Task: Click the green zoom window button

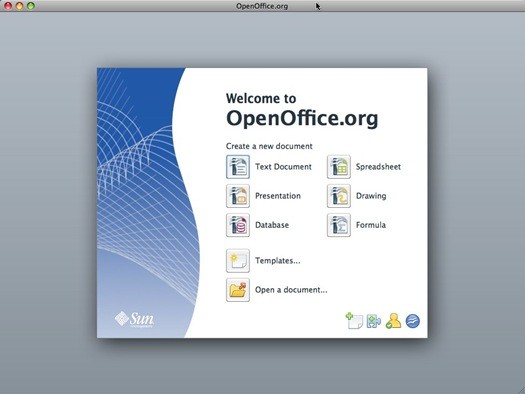Action: [x=31, y=6]
